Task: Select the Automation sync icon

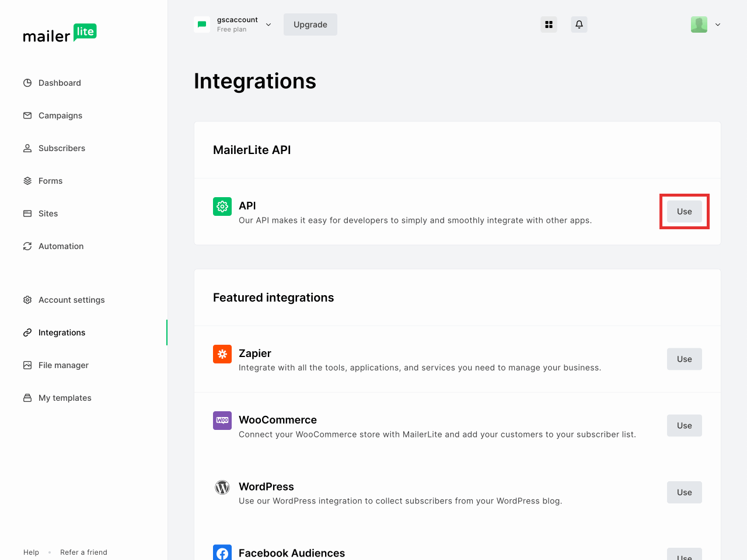Action: [27, 246]
